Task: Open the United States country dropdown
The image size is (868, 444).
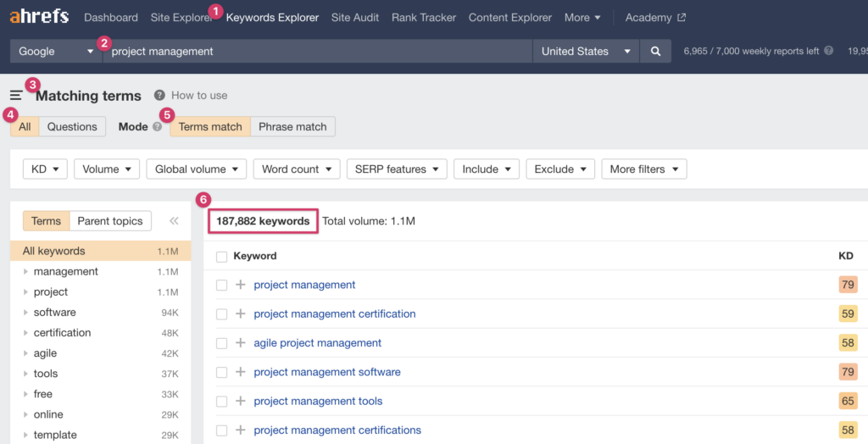Action: point(586,51)
